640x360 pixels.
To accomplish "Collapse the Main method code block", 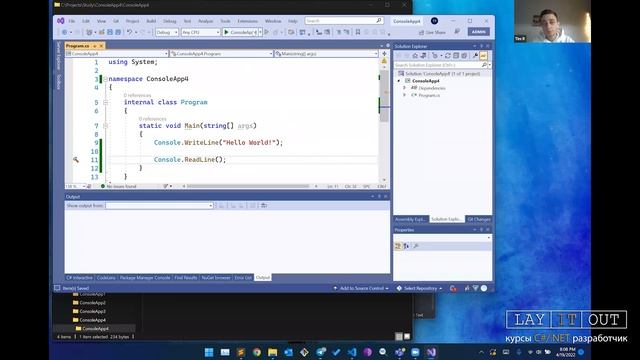I will (x=105, y=126).
